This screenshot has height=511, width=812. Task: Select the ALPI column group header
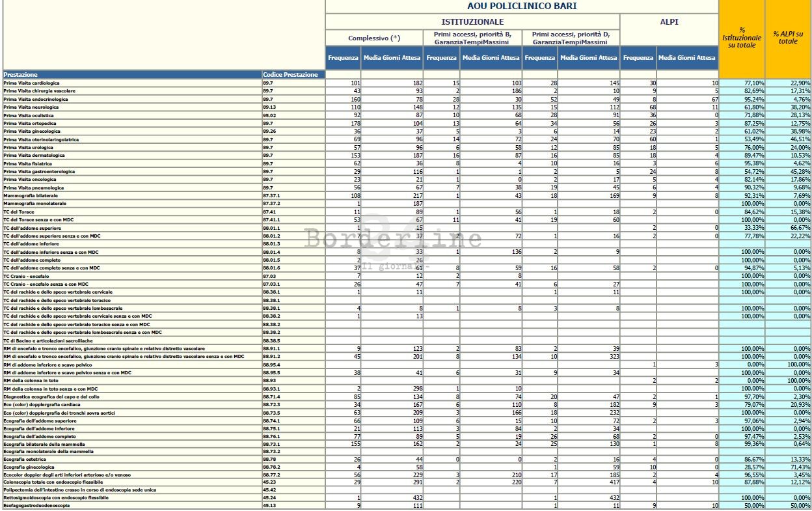click(669, 21)
